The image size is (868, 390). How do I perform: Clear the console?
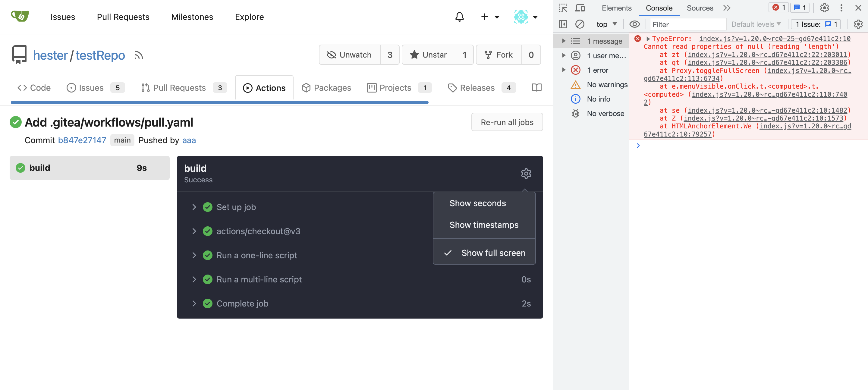pyautogui.click(x=580, y=24)
